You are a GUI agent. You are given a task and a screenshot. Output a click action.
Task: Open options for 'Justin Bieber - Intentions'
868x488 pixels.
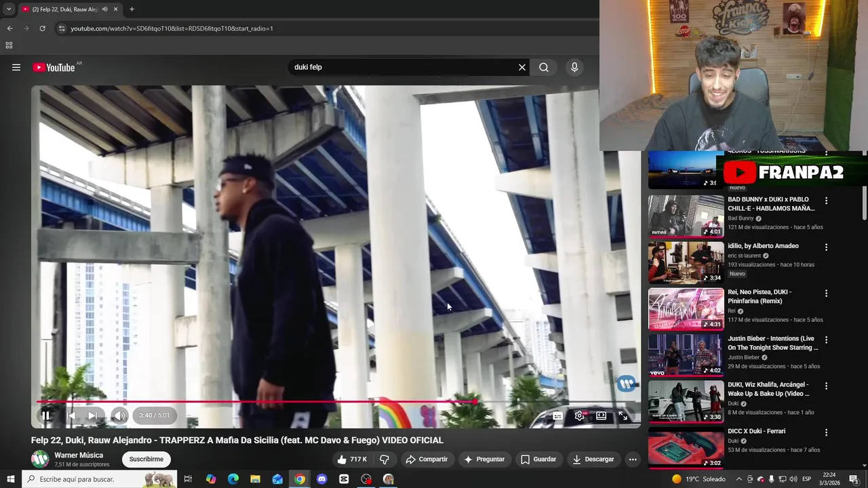pos(826,340)
